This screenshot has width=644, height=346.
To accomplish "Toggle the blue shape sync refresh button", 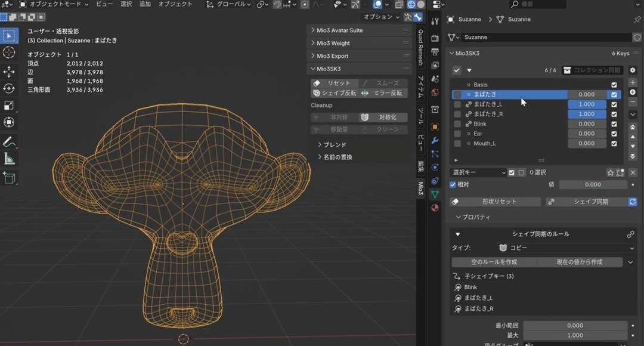I will tap(633, 202).
